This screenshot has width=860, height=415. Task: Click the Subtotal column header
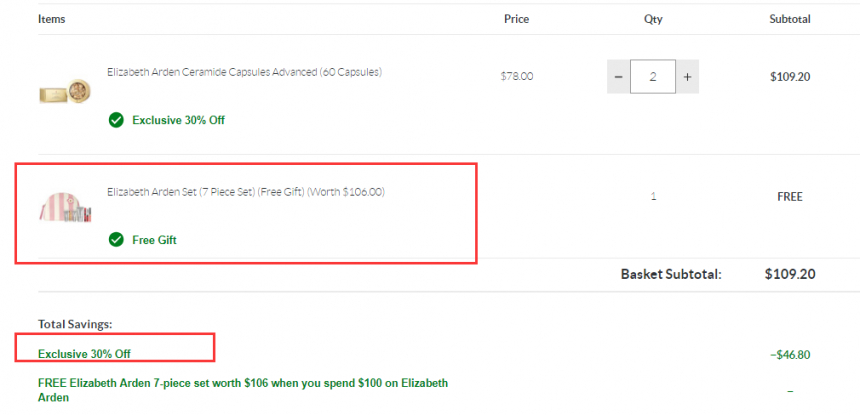[x=790, y=19]
